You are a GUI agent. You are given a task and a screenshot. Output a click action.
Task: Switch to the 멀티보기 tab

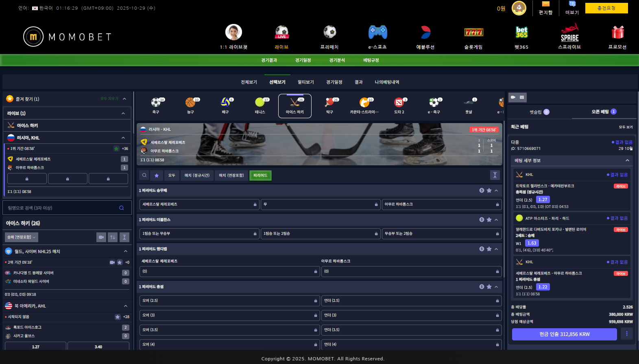305,82
